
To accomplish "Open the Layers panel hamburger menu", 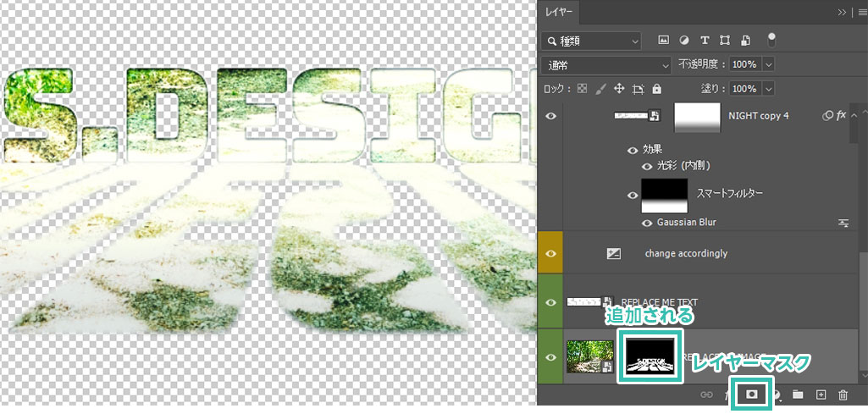I will pyautogui.click(x=861, y=12).
